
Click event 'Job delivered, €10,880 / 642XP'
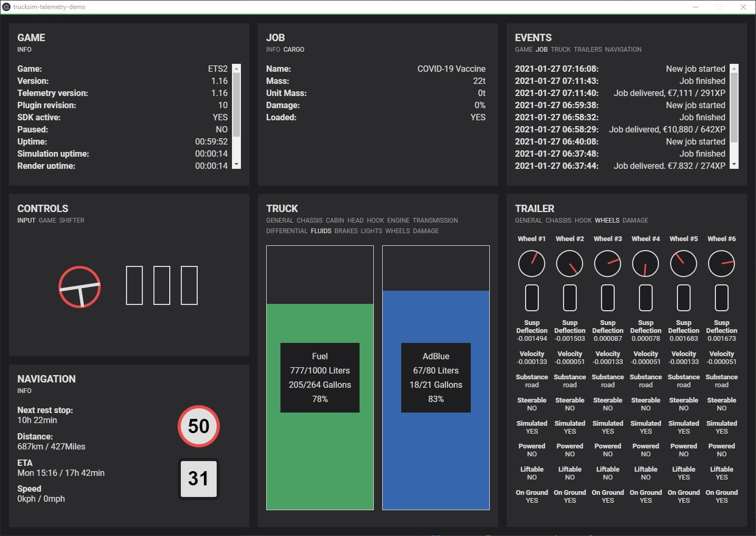(667, 130)
